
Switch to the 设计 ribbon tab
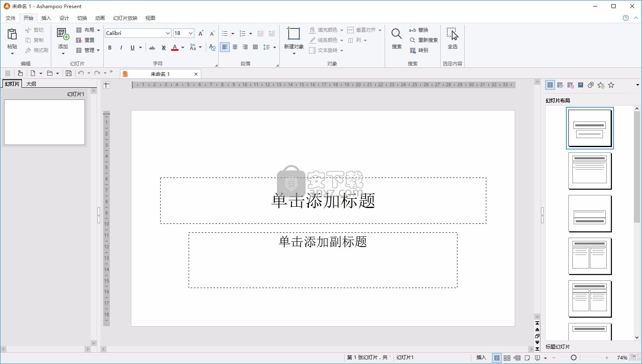click(x=64, y=18)
